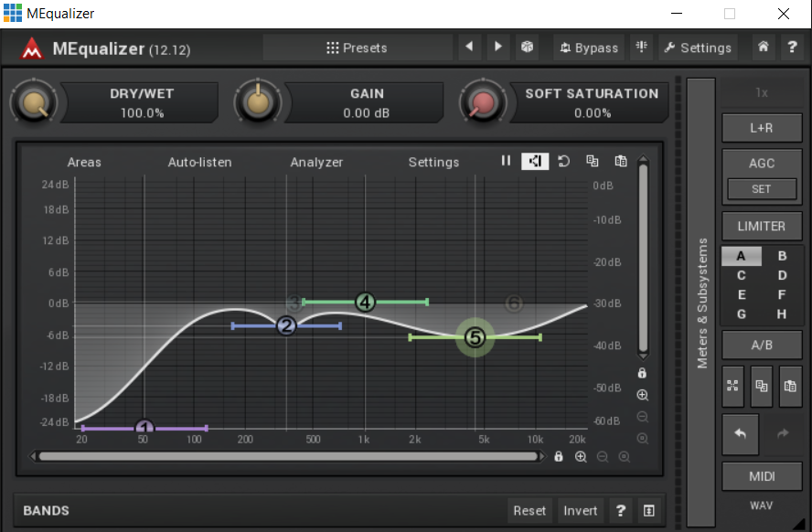Invert the bands with Invert button
Viewport: 812px width, 532px height.
point(581,511)
